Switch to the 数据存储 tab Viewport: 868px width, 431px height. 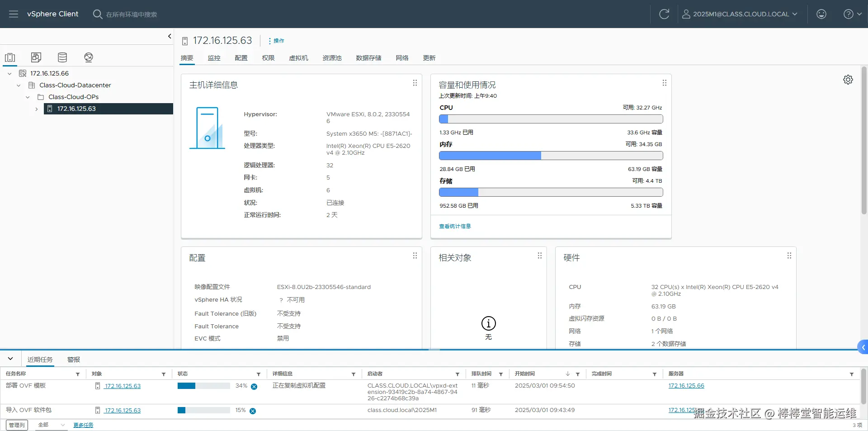368,58
